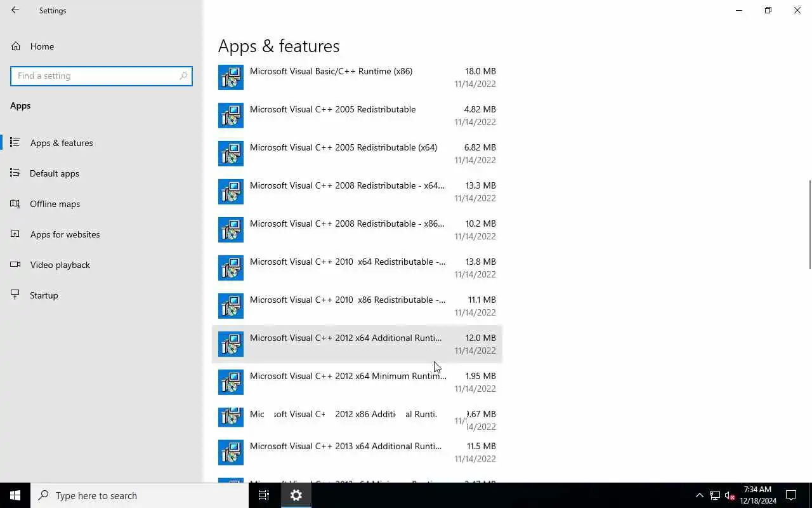This screenshot has height=508, width=812.
Task: Click the 13.8 MB size value
Action: (x=481, y=262)
